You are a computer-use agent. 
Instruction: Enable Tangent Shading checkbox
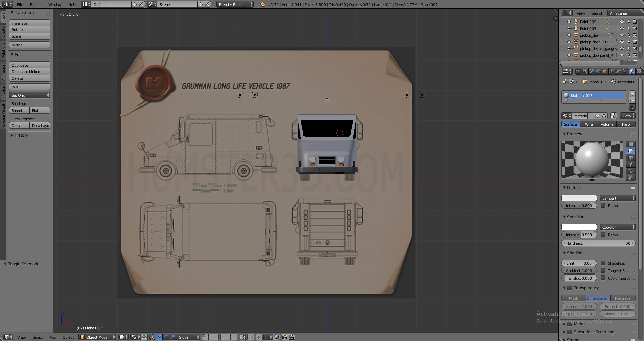point(603,270)
